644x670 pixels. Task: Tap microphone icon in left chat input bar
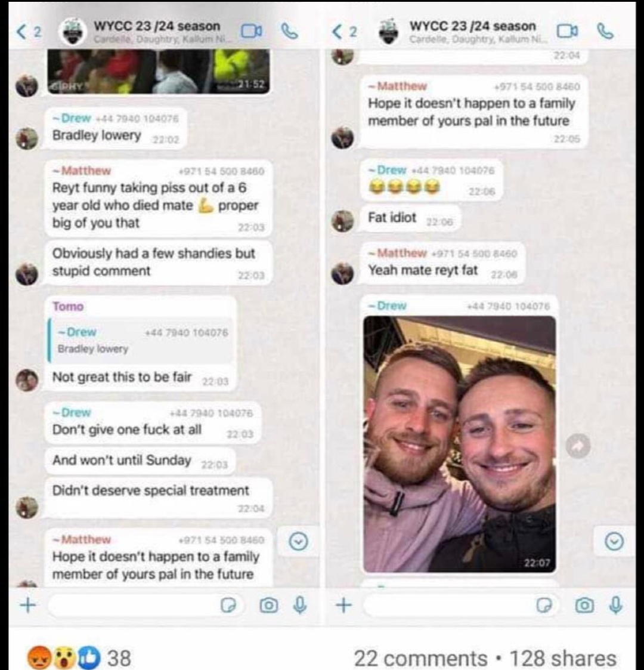[x=300, y=605]
